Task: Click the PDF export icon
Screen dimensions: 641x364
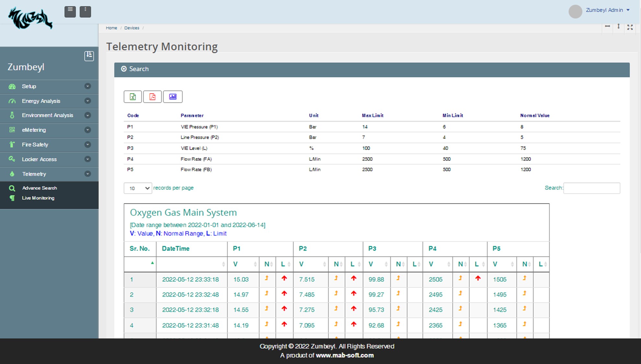Action: click(152, 97)
